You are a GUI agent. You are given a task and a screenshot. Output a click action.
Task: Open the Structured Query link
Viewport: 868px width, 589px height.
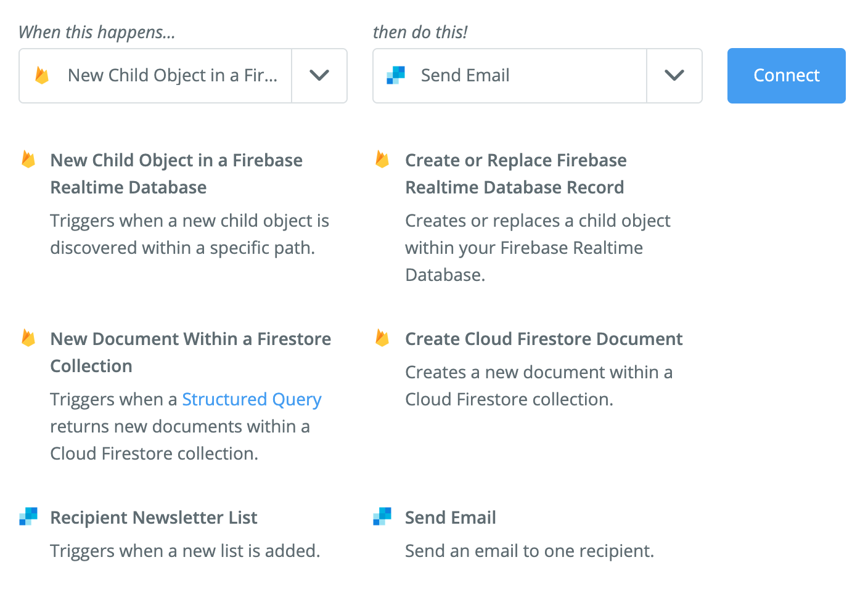pyautogui.click(x=252, y=399)
